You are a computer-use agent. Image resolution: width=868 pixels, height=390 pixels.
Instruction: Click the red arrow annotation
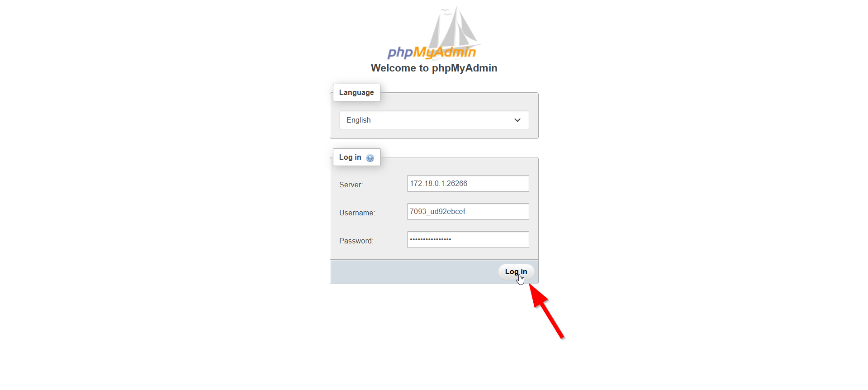coord(547,311)
